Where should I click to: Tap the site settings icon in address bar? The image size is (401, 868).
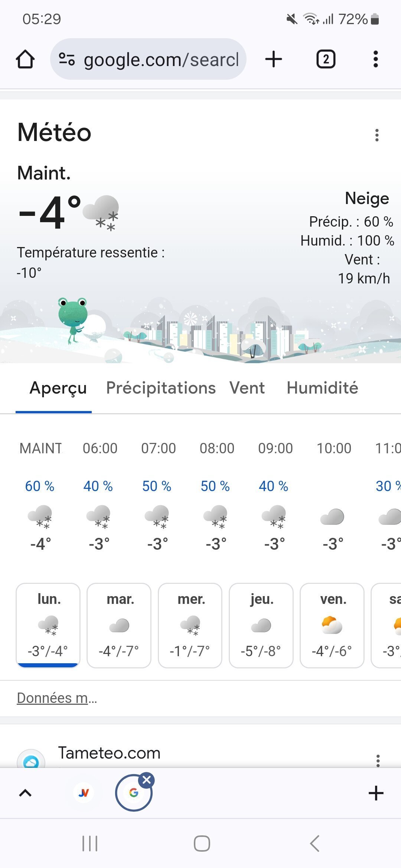pyautogui.click(x=67, y=59)
